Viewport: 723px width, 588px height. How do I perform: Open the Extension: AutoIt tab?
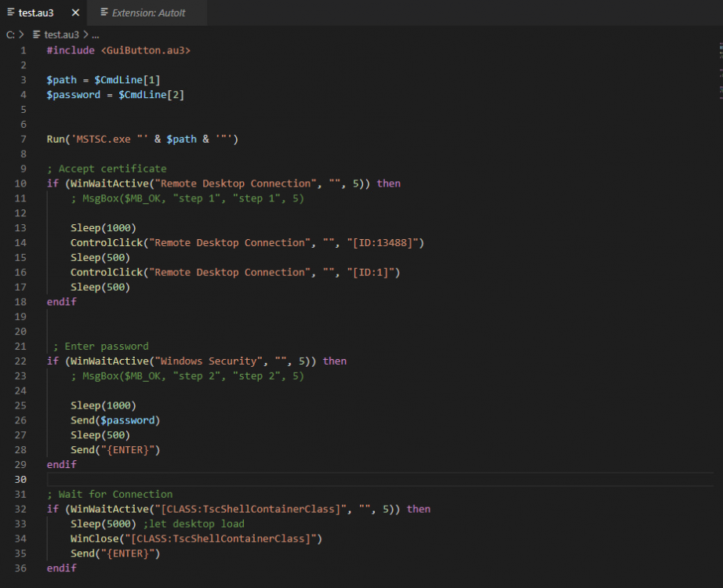[148, 13]
